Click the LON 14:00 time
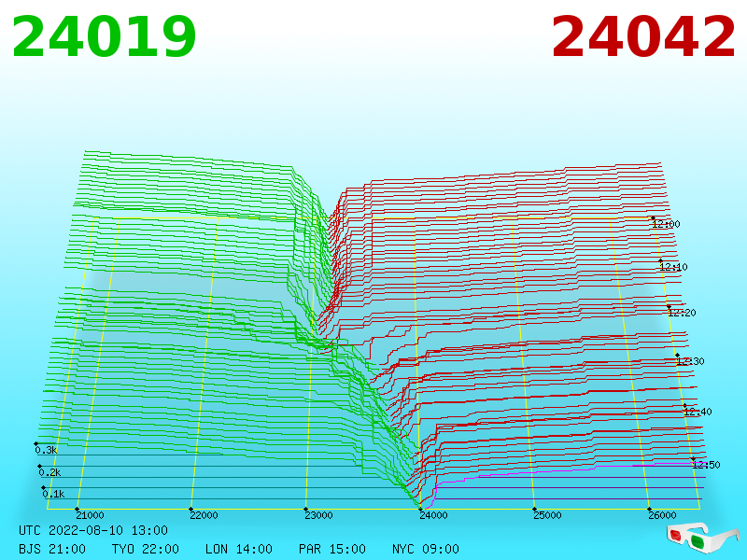The image size is (747, 560). coord(239,549)
